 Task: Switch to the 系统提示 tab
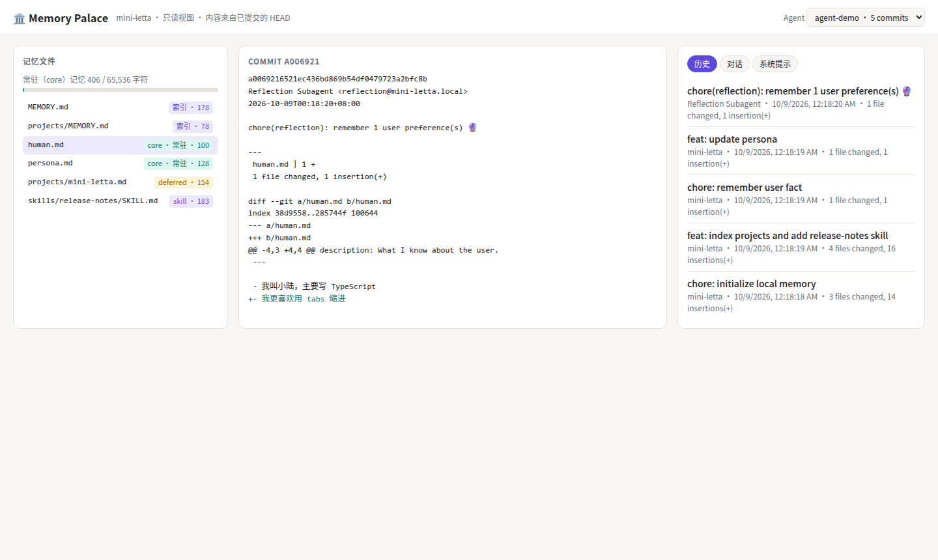point(775,64)
